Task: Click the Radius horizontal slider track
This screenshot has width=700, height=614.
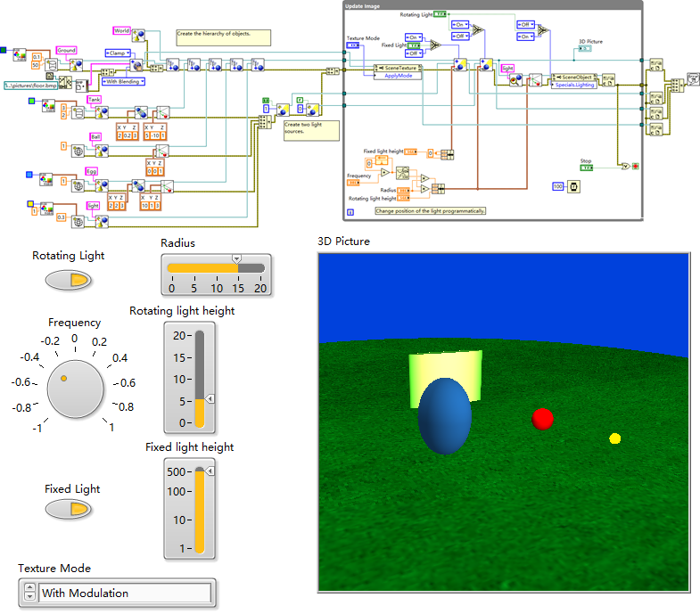Action: coord(216,267)
